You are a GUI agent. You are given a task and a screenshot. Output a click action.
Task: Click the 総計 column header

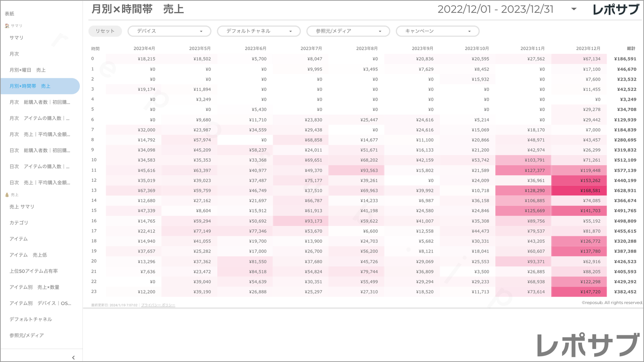pos(631,49)
